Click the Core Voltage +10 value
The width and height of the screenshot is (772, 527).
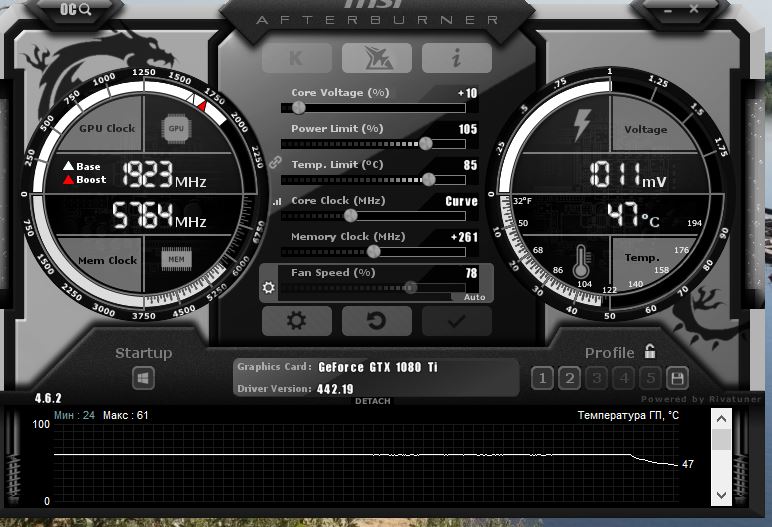pyautogui.click(x=467, y=93)
